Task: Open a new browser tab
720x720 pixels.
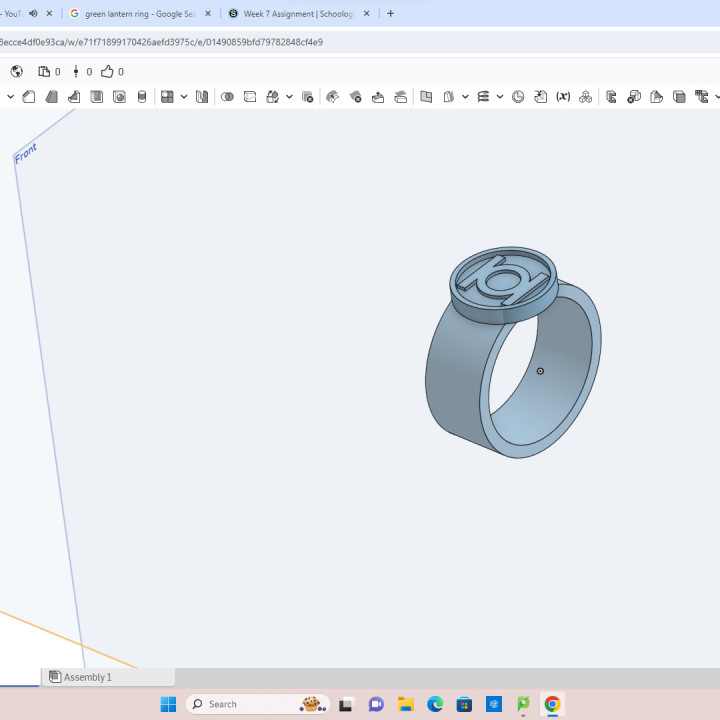Action: tap(390, 13)
